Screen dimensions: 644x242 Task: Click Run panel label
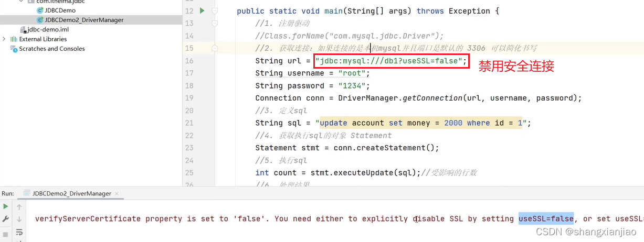(7, 193)
